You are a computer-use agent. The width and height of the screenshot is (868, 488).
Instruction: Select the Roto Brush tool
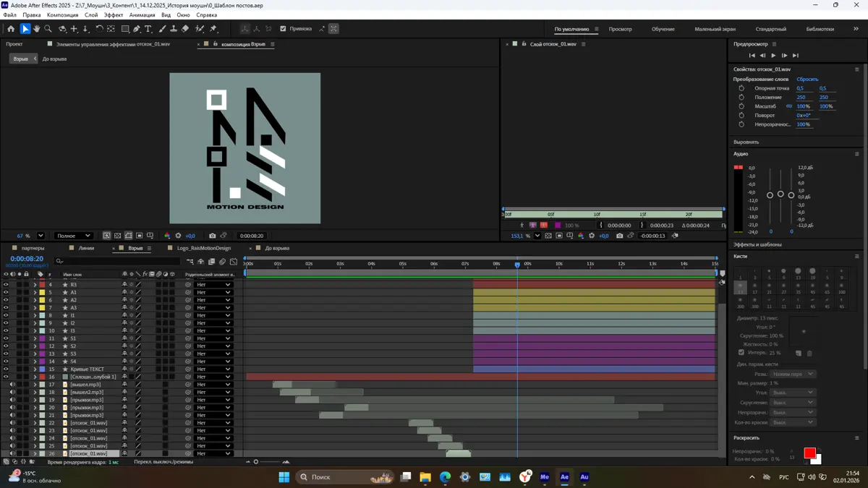click(200, 29)
